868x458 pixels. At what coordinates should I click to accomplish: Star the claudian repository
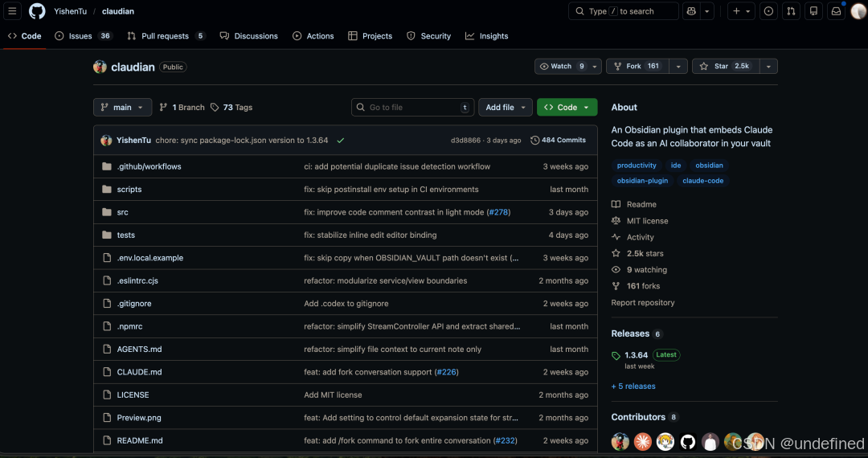[x=725, y=67]
